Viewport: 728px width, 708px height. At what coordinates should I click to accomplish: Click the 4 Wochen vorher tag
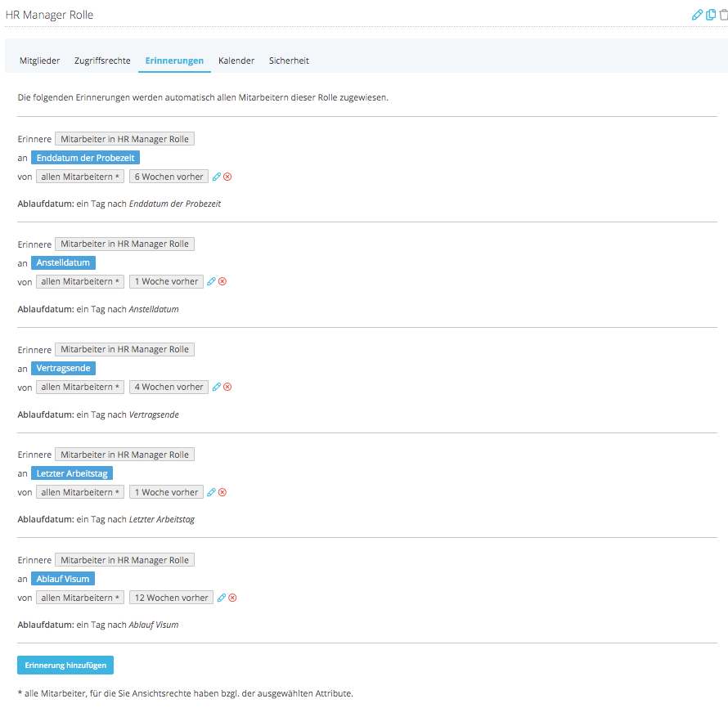click(169, 387)
